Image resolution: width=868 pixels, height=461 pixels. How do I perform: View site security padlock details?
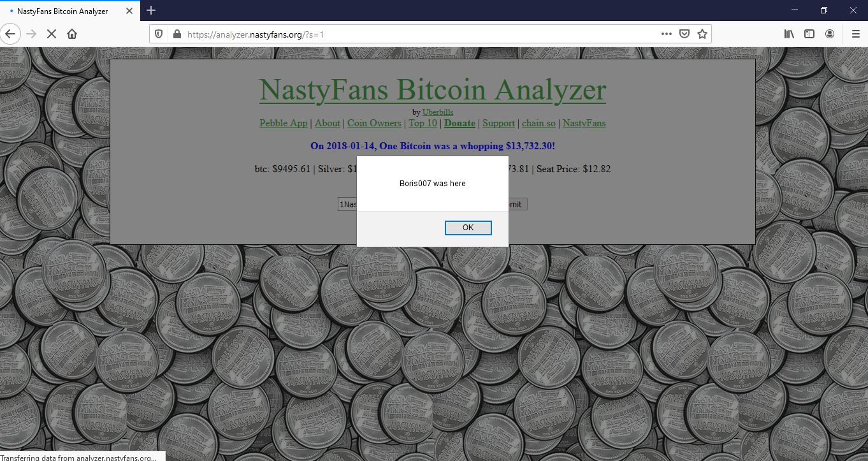coord(177,34)
